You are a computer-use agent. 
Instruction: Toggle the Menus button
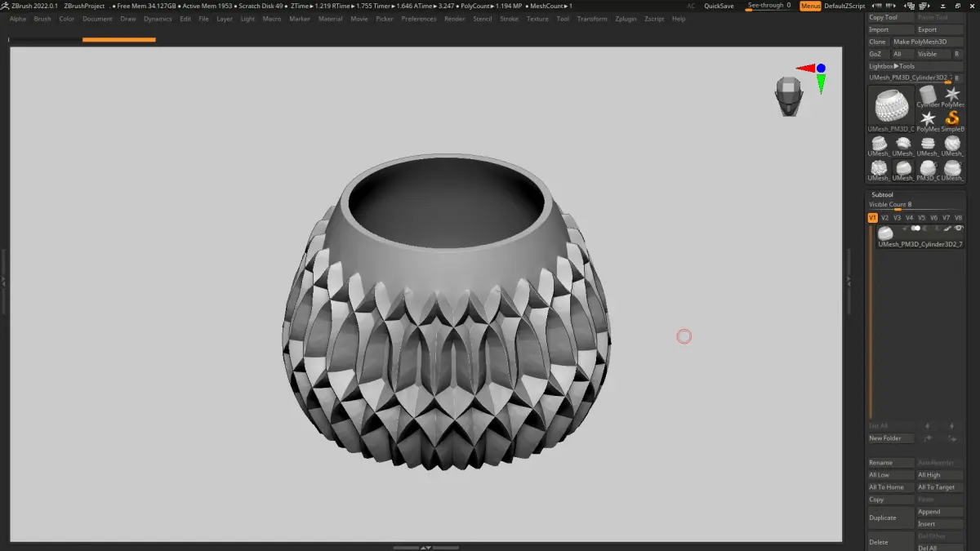click(810, 6)
